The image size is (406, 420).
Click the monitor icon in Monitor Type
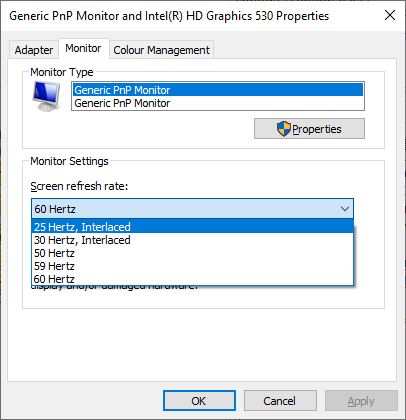coord(47,97)
